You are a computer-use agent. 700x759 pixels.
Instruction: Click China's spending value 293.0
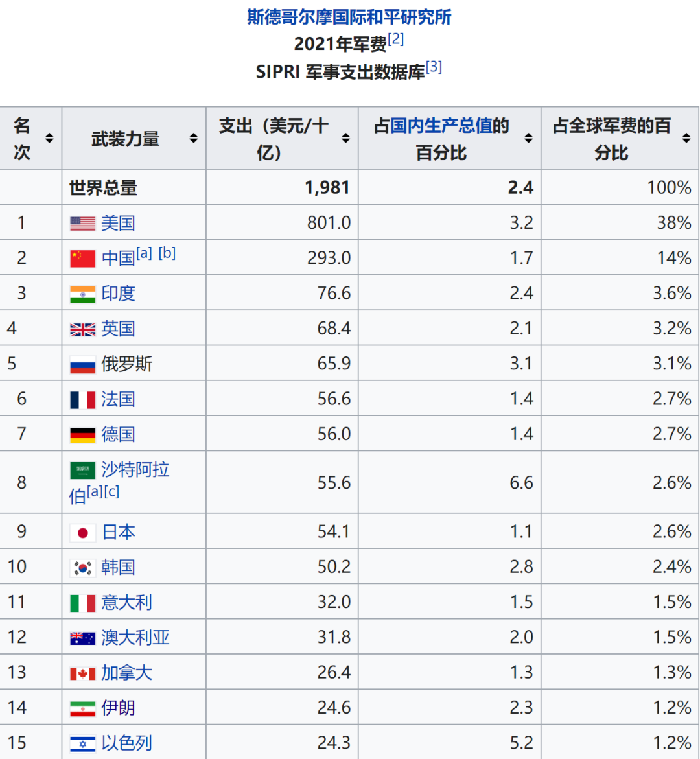329,258
